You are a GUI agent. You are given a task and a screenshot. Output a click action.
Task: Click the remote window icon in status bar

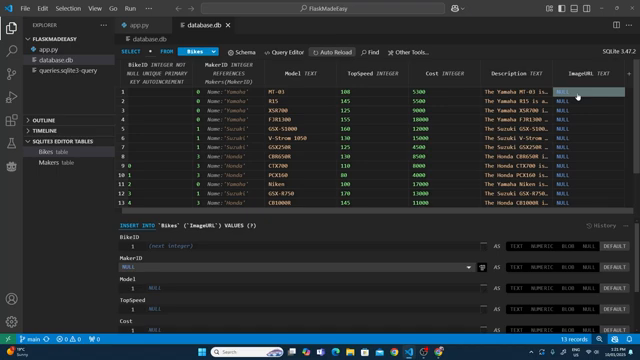point(8,339)
